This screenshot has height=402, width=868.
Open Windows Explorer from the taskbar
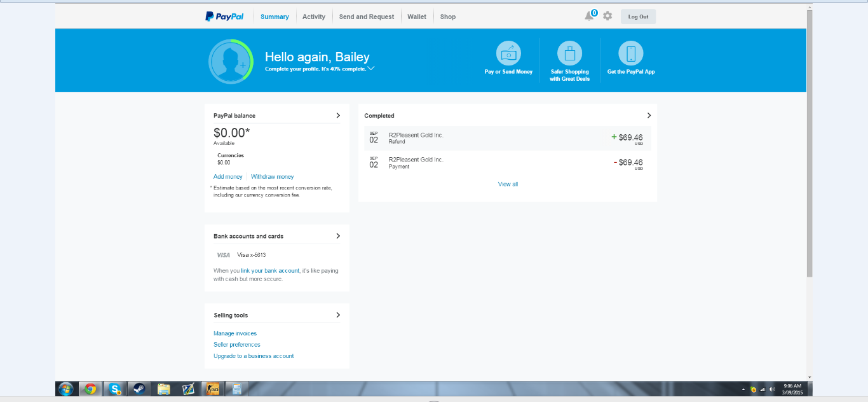click(x=164, y=389)
